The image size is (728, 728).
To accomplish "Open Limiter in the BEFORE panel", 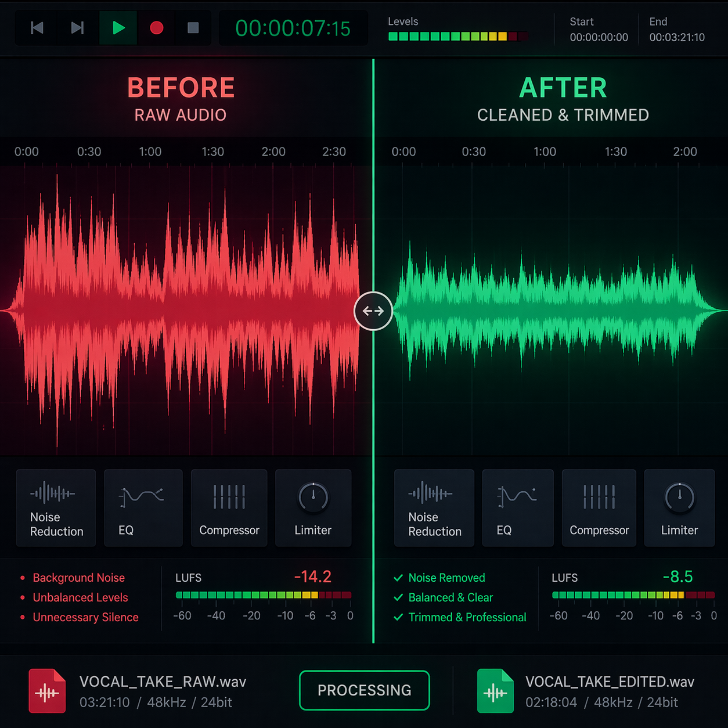I will pos(313,508).
